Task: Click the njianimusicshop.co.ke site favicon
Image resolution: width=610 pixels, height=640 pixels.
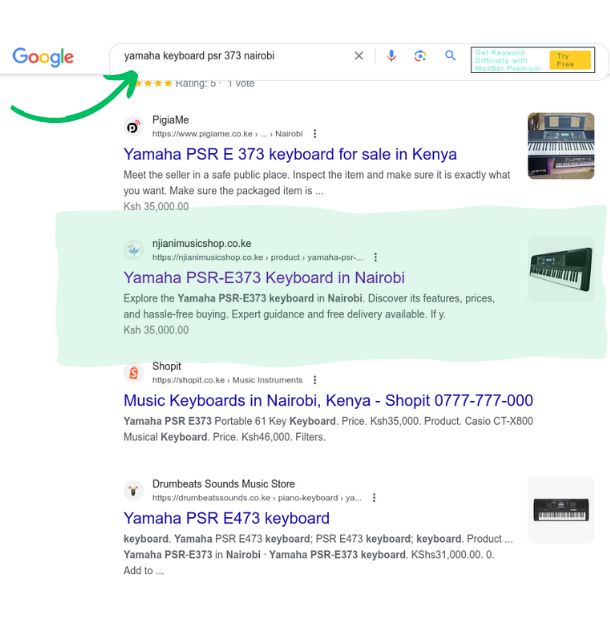Action: pyautogui.click(x=133, y=250)
